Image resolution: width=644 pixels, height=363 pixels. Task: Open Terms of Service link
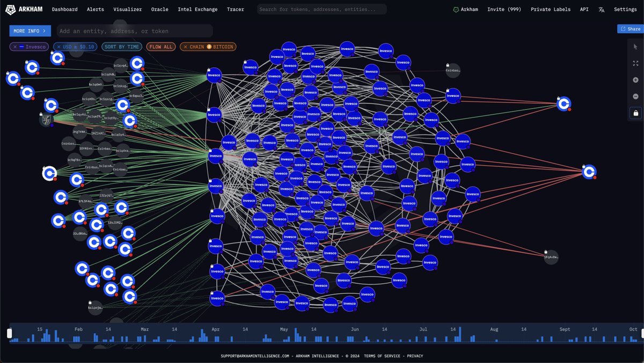point(383,355)
